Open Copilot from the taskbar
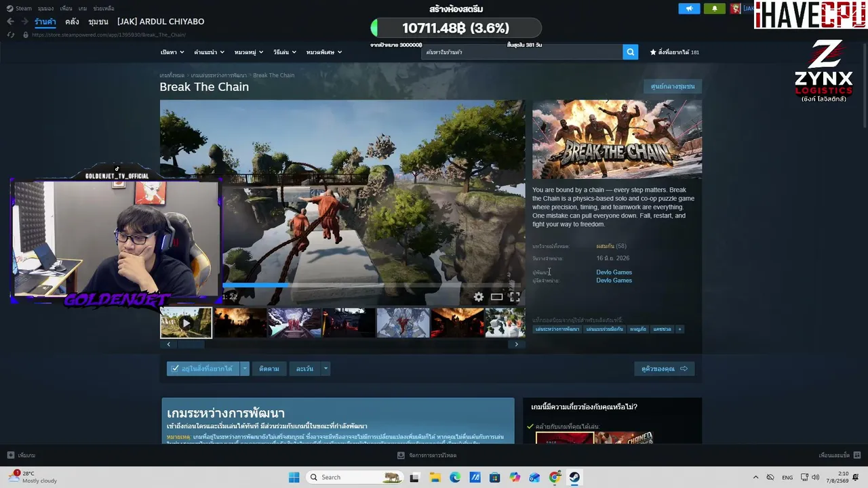 click(x=515, y=477)
